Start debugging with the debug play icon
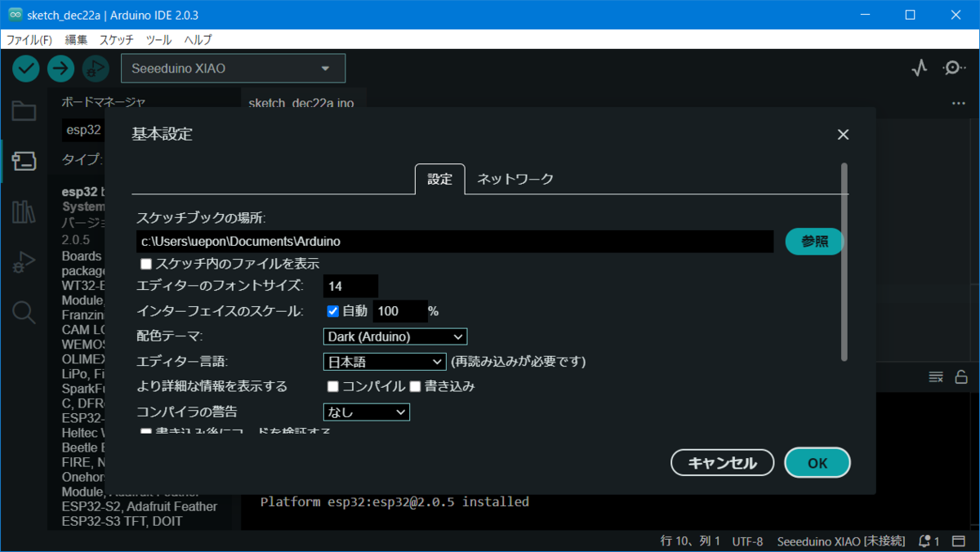Screen dimensions: 980x552 pyautogui.click(x=95, y=69)
